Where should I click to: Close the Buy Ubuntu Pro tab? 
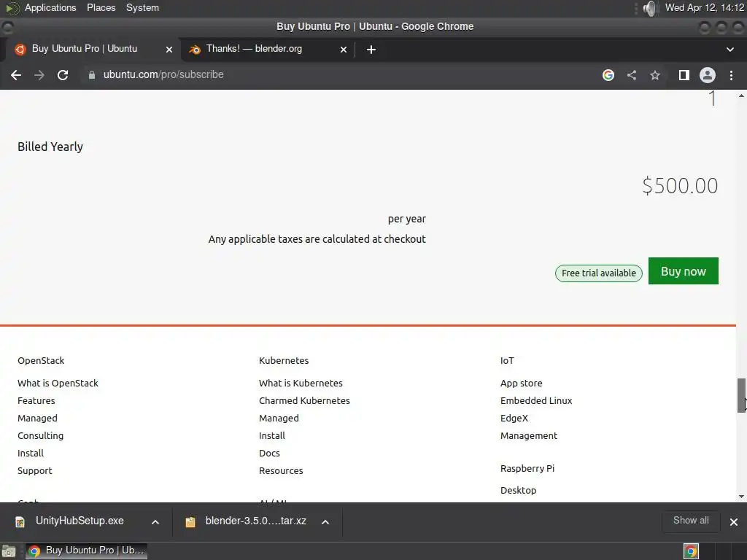coord(169,49)
